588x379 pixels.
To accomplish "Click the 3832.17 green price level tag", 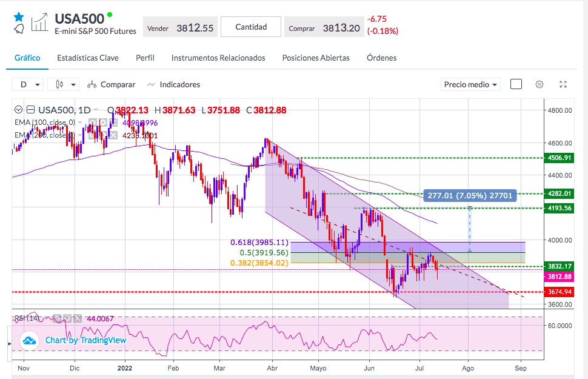I will tap(559, 266).
